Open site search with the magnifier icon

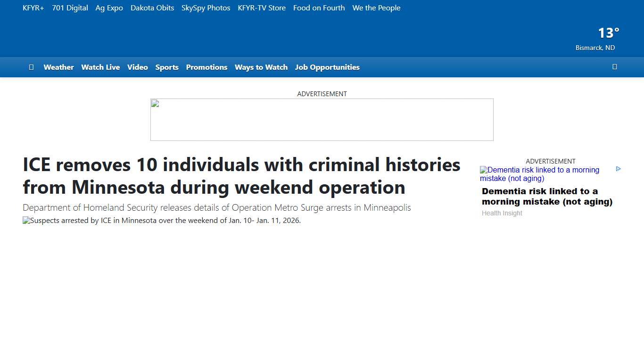615,67
